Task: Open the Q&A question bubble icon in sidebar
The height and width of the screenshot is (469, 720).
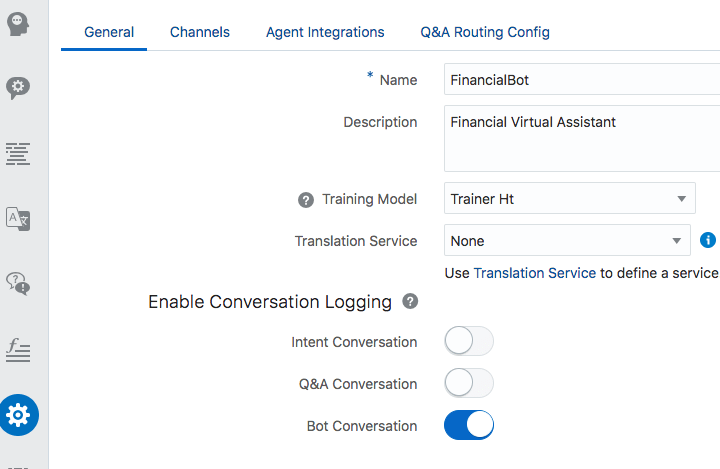Action: tap(18, 283)
